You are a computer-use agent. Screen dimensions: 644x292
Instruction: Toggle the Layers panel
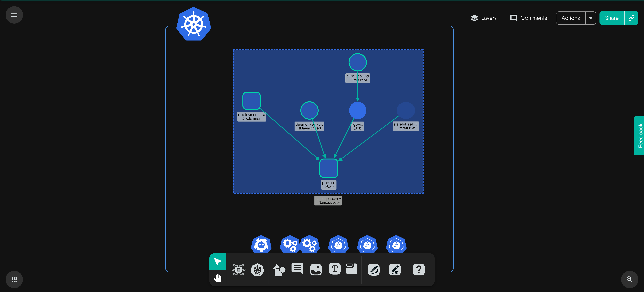tap(483, 18)
